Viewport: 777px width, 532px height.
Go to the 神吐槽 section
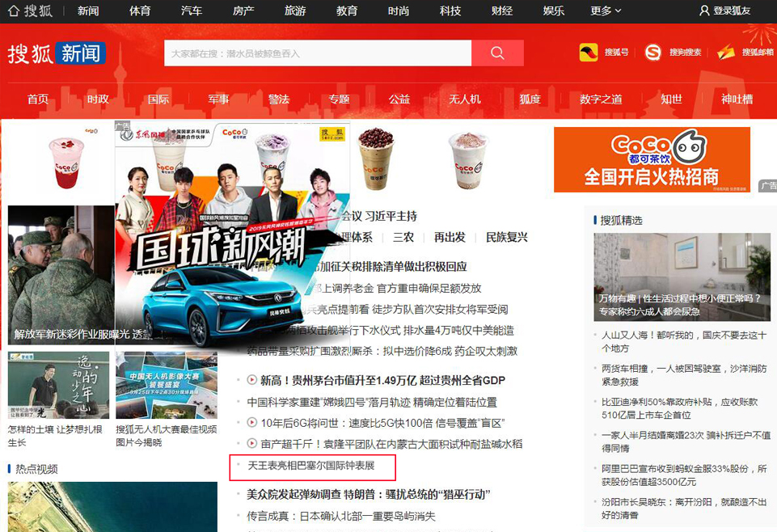pos(737,99)
